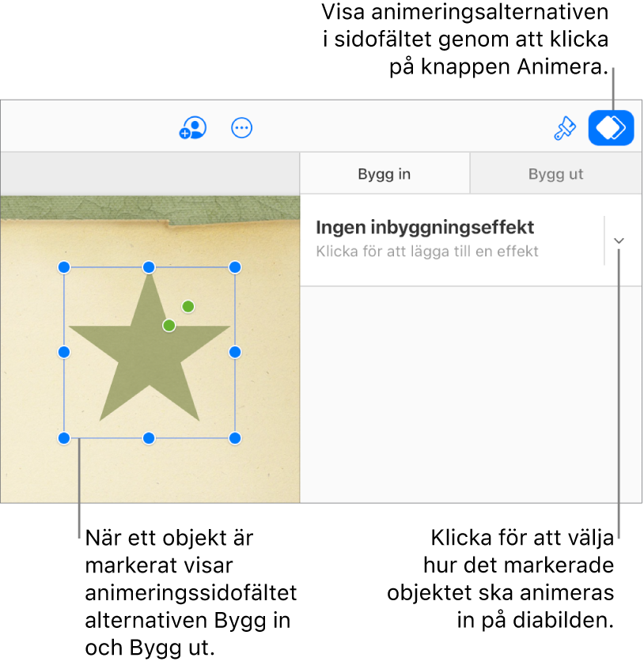Expand the build effect chevron

(619, 240)
